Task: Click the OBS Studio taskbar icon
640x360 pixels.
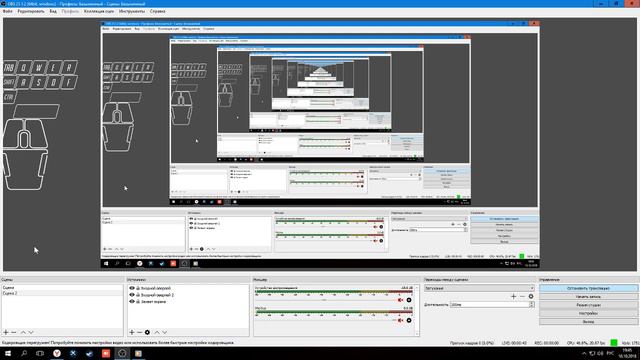Action: click(x=122, y=353)
